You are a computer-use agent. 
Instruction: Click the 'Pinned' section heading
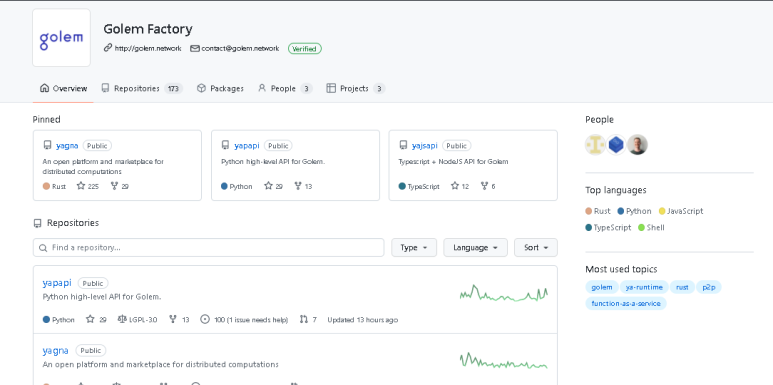46,119
